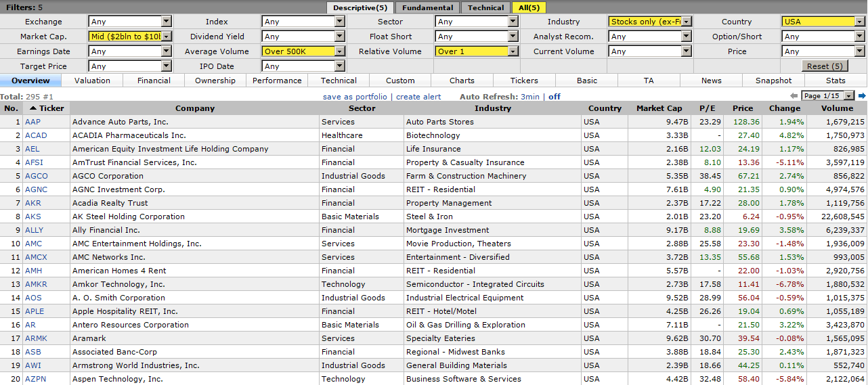Switch to the Technical filters tab

[x=486, y=7]
